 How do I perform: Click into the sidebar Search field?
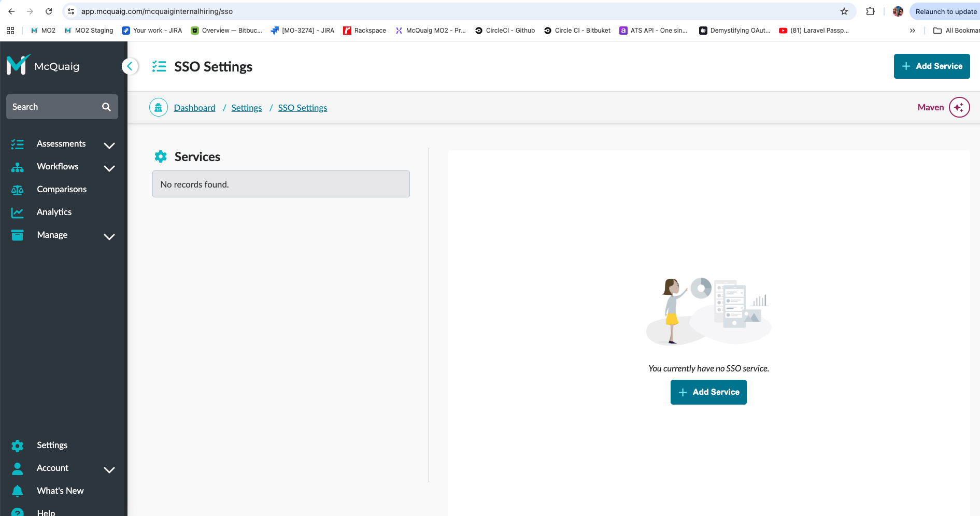[52, 107]
